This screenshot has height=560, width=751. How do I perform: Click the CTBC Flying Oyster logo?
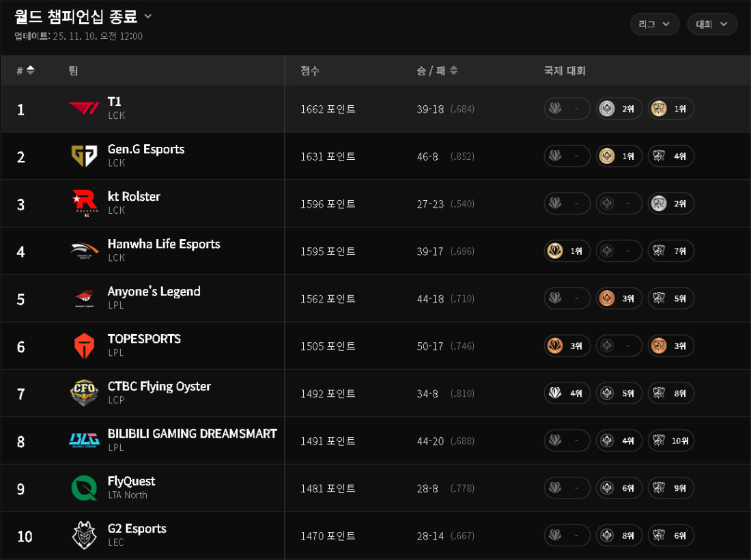84,393
